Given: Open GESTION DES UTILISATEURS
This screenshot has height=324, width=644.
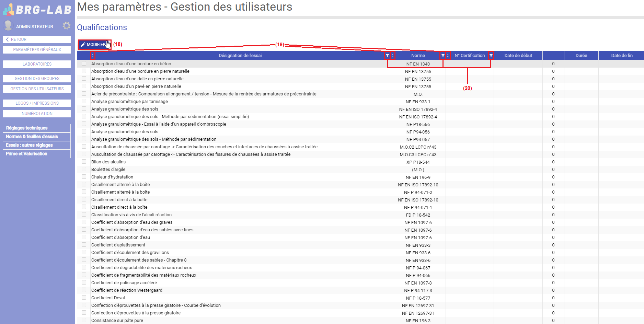Looking at the screenshot, I should (37, 89).
